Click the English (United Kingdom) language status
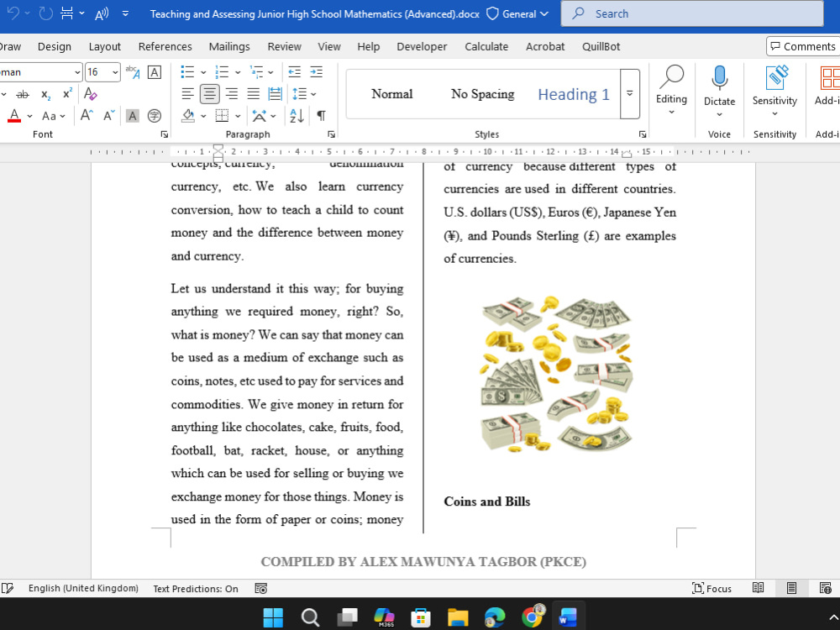Image resolution: width=840 pixels, height=630 pixels. click(x=83, y=588)
